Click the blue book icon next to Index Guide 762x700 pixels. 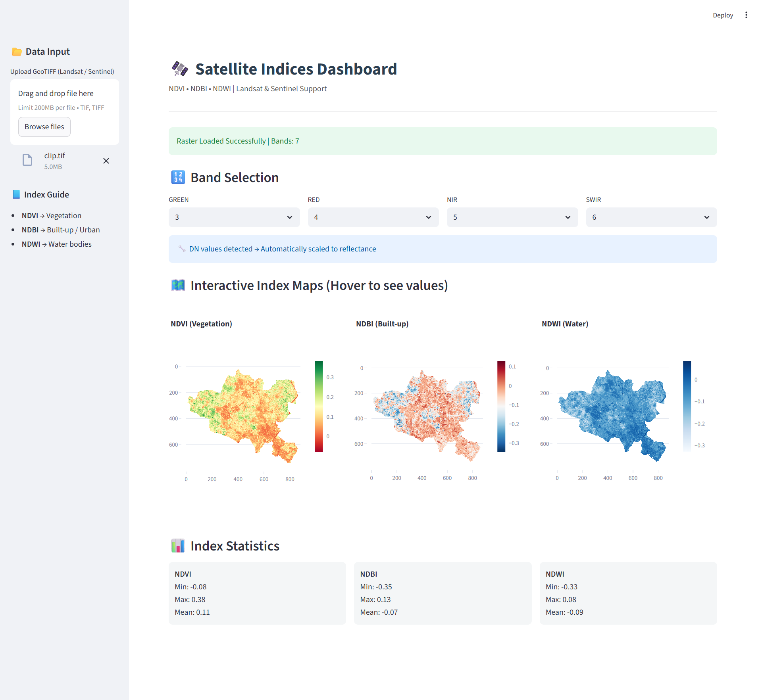pyautogui.click(x=16, y=194)
